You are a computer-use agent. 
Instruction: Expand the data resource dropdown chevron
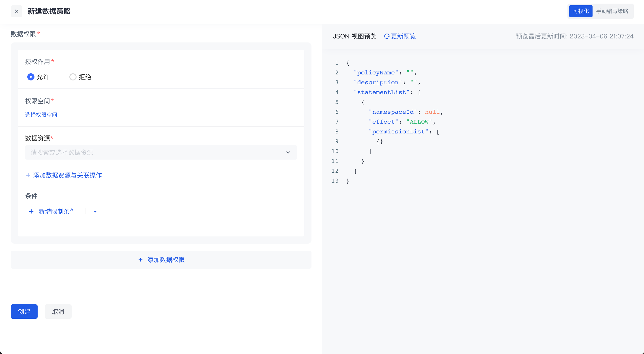[x=288, y=153]
